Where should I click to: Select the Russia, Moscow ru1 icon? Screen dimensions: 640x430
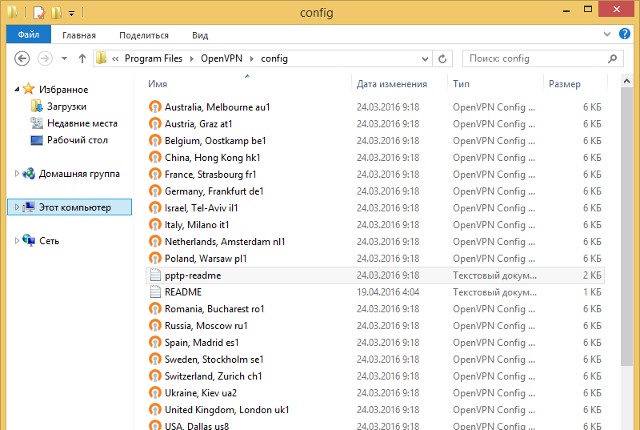[155, 326]
